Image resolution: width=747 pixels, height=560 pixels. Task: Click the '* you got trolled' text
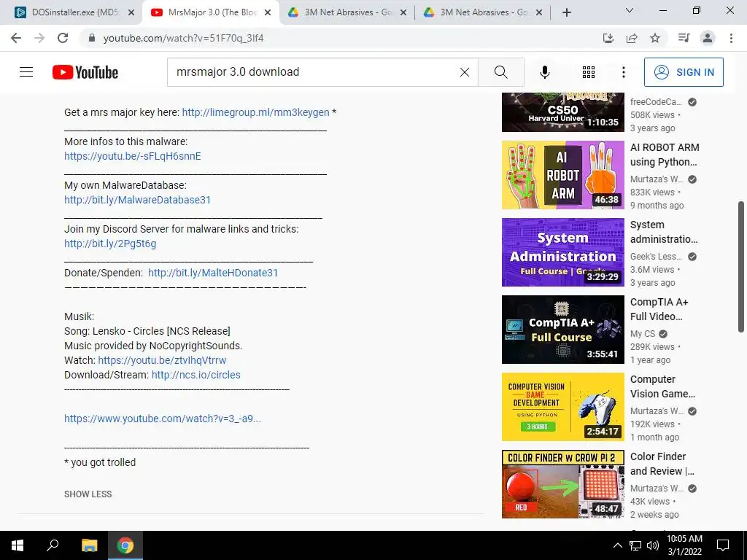point(100,462)
